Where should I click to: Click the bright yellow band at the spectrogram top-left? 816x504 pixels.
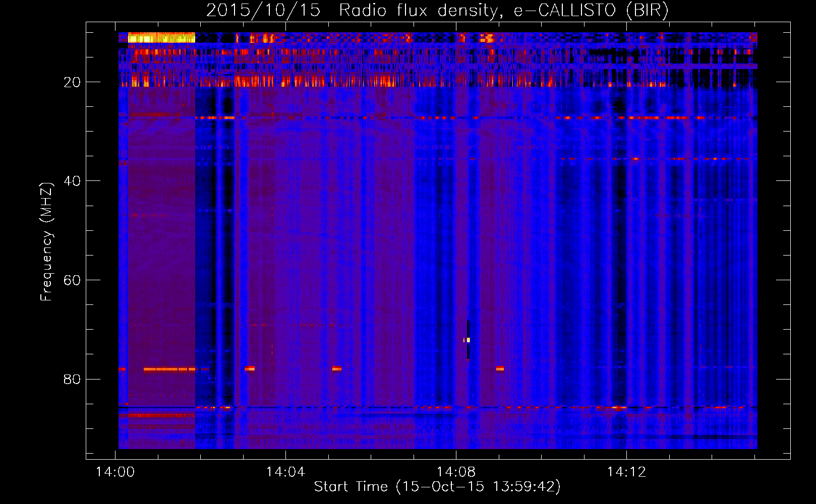click(161, 37)
